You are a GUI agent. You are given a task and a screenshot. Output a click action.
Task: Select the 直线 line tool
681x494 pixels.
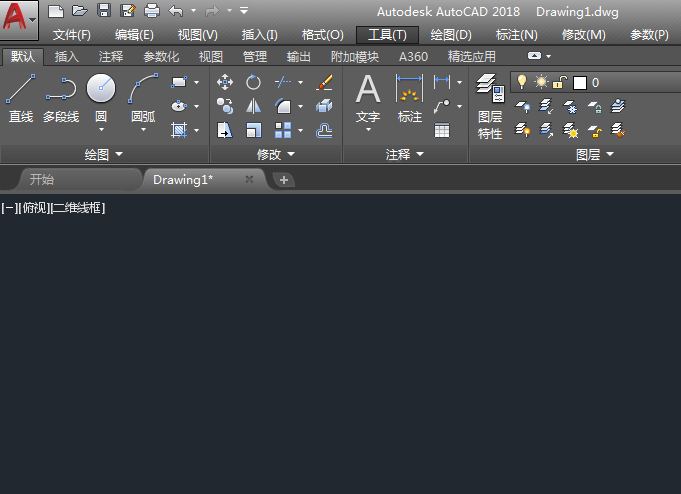pos(20,98)
